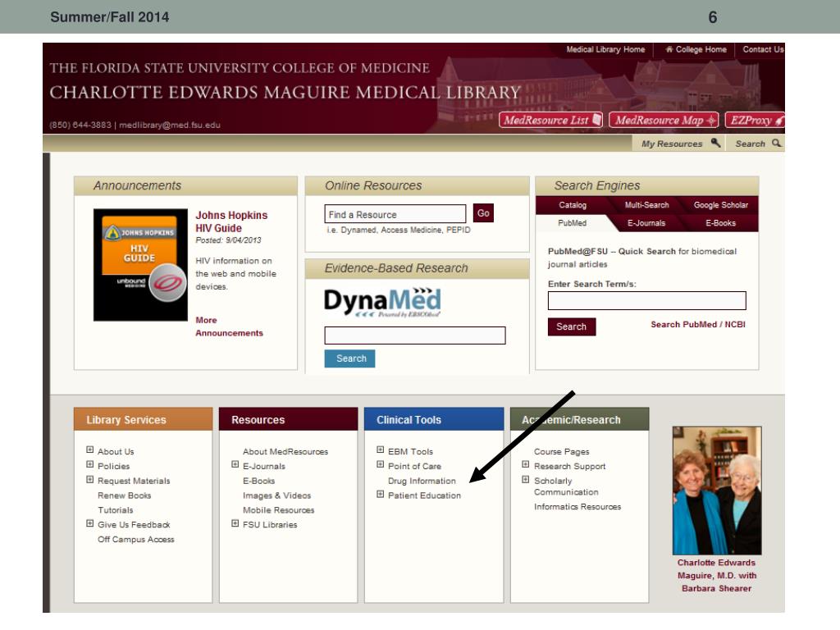
Task: Click Mobile Resources link
Action: pos(279,510)
